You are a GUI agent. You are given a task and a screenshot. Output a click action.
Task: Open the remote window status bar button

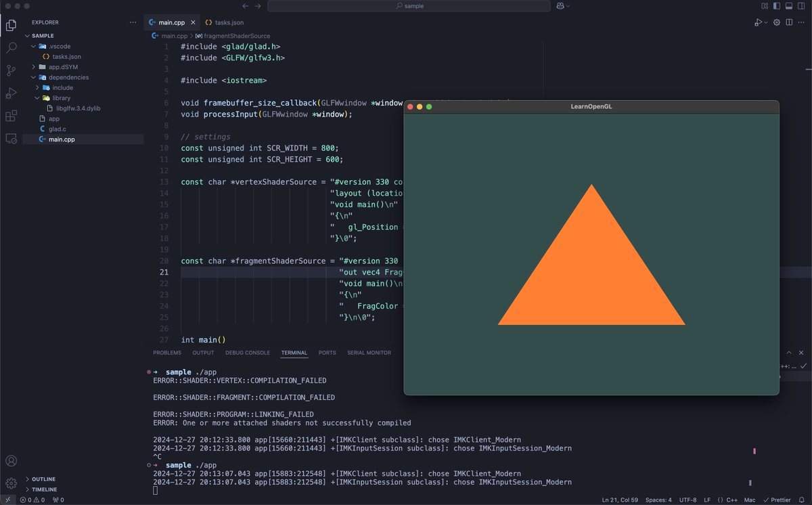[x=7, y=500]
